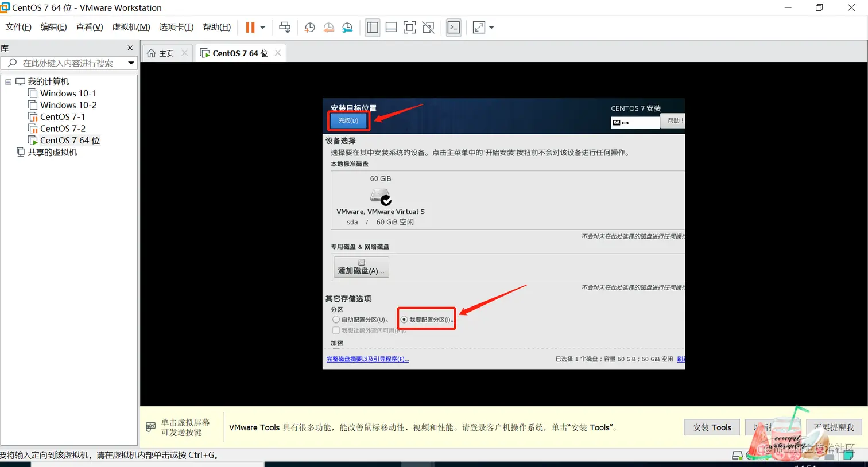
Task: Enter full screen mode from the toolbar
Action: [409, 27]
